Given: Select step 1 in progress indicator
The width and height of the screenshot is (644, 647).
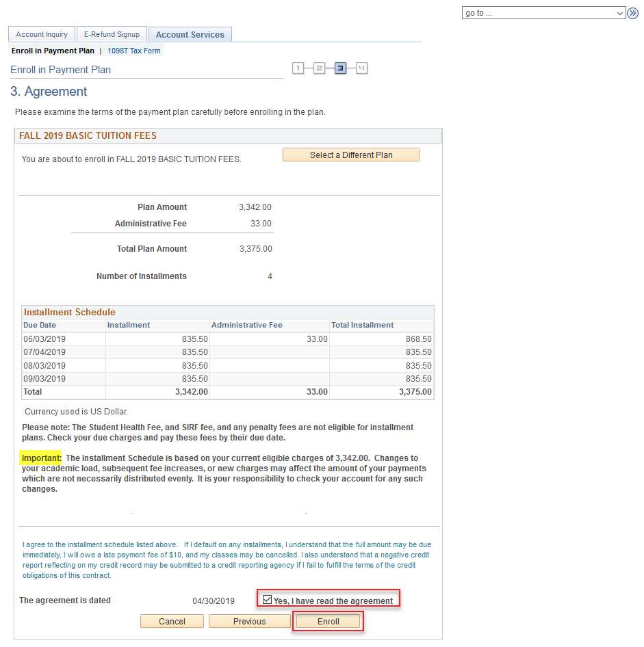Looking at the screenshot, I should (x=298, y=68).
